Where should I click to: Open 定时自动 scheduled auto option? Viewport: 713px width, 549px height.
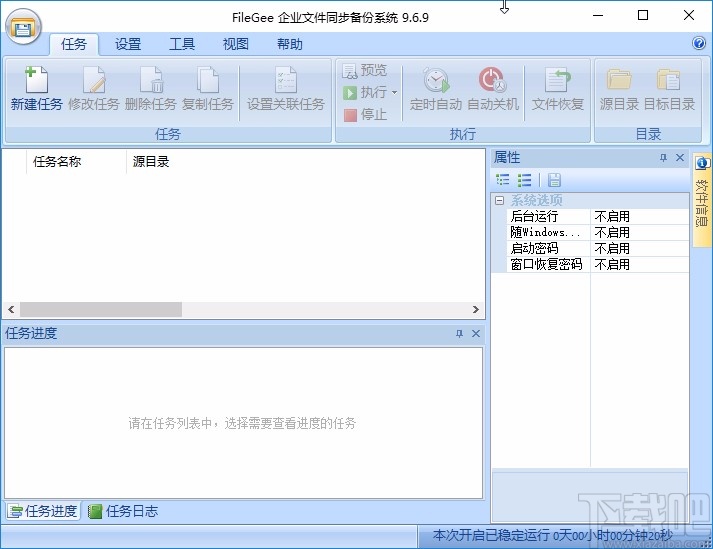436,89
